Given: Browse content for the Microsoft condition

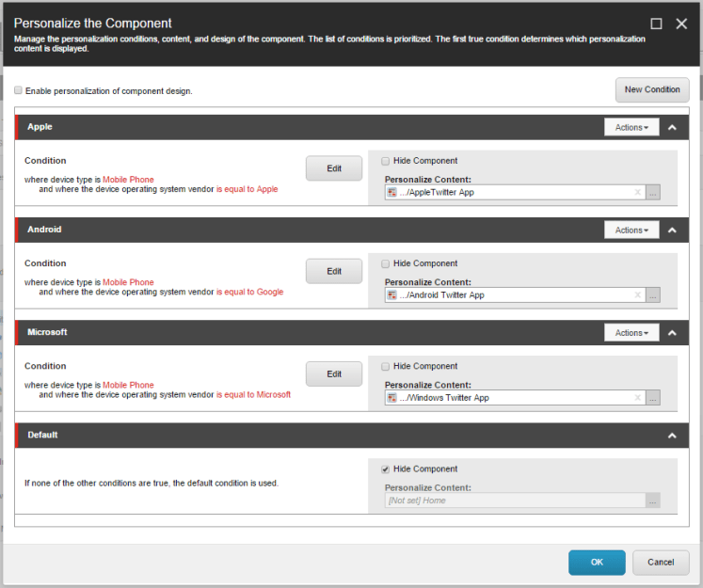Looking at the screenshot, I should 653,398.
